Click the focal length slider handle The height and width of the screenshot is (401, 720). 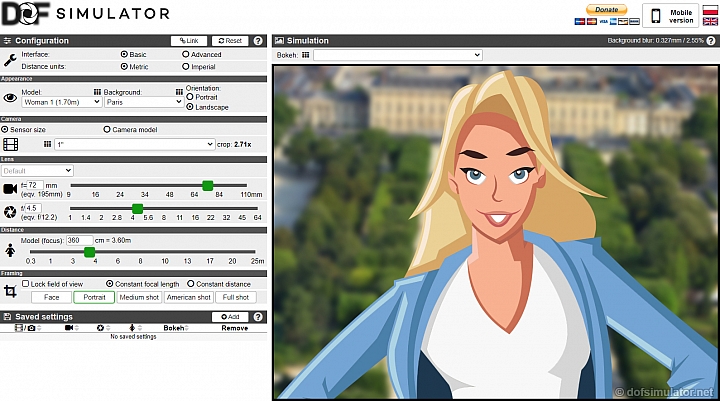click(x=208, y=186)
